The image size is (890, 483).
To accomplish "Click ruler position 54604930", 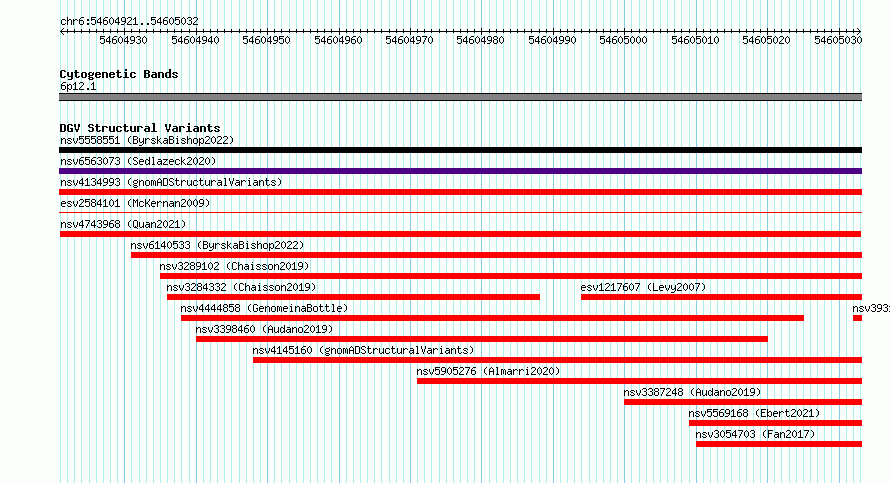I will (123, 40).
